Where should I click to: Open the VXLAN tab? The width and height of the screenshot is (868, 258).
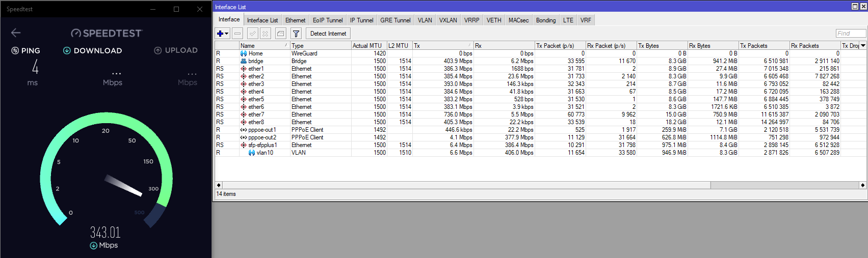449,20
